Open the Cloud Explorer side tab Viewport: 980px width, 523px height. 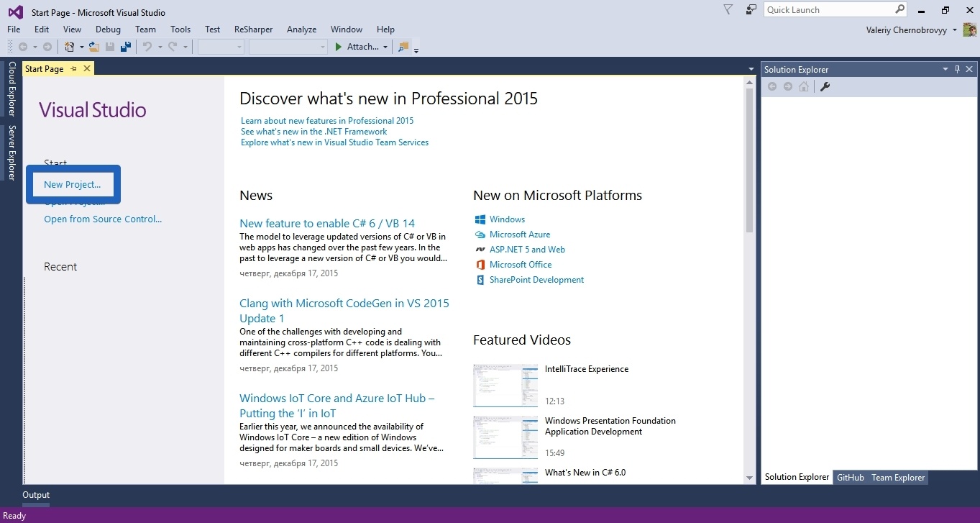pyautogui.click(x=12, y=89)
